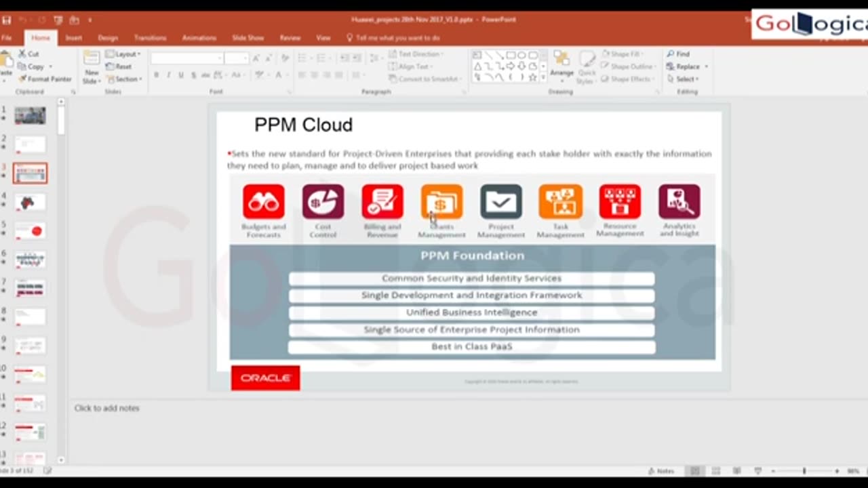Open the Layout dropdown
Image resolution: width=868 pixels, height=488 pixels.
123,54
